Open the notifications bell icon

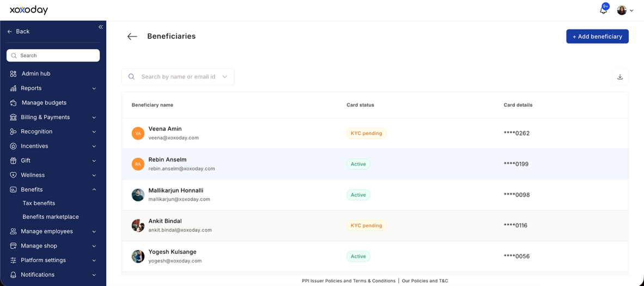click(x=603, y=10)
